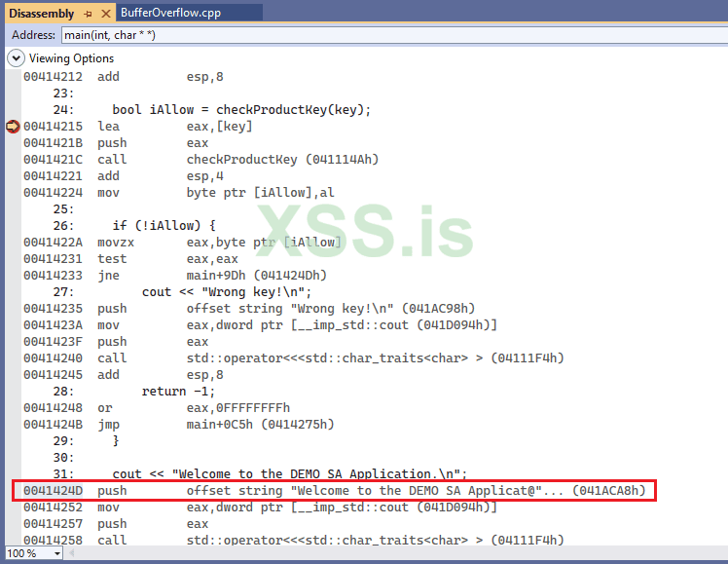Select the lea eax,[key] instruction line
728x564 pixels.
(138, 127)
